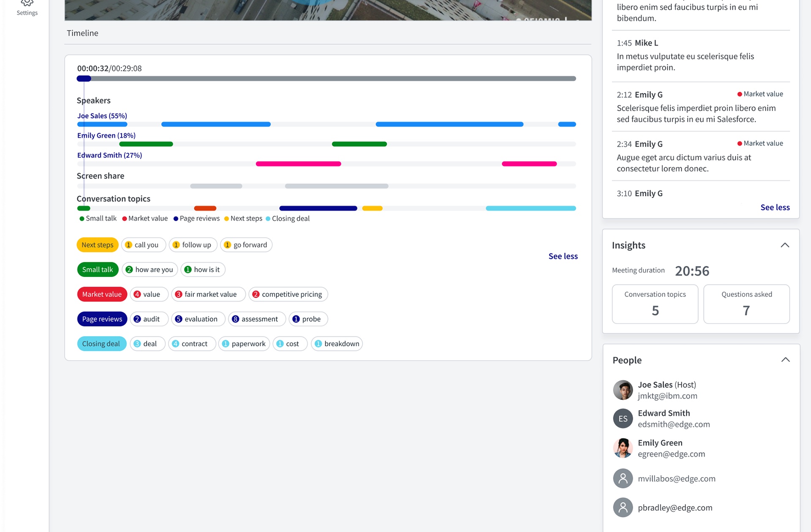Click the 'how is it' keyword chip
Screen dimensions: 811x532
[203, 269]
